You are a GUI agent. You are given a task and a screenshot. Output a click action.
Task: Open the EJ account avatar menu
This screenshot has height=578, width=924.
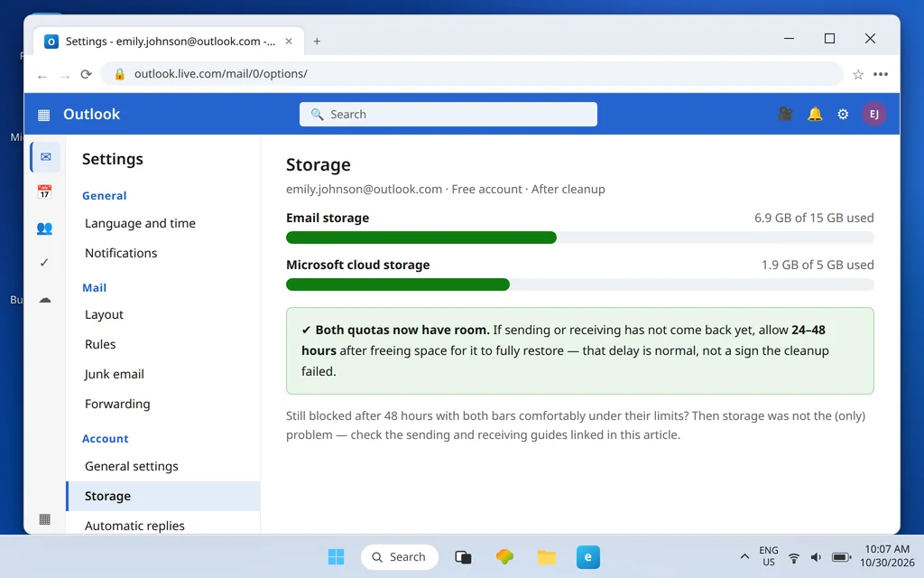point(873,114)
